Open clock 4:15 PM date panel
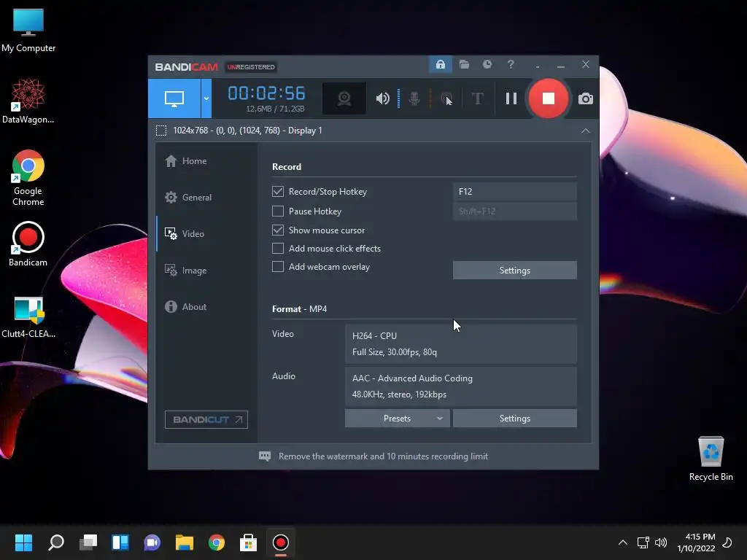The width and height of the screenshot is (747, 560). [x=696, y=542]
